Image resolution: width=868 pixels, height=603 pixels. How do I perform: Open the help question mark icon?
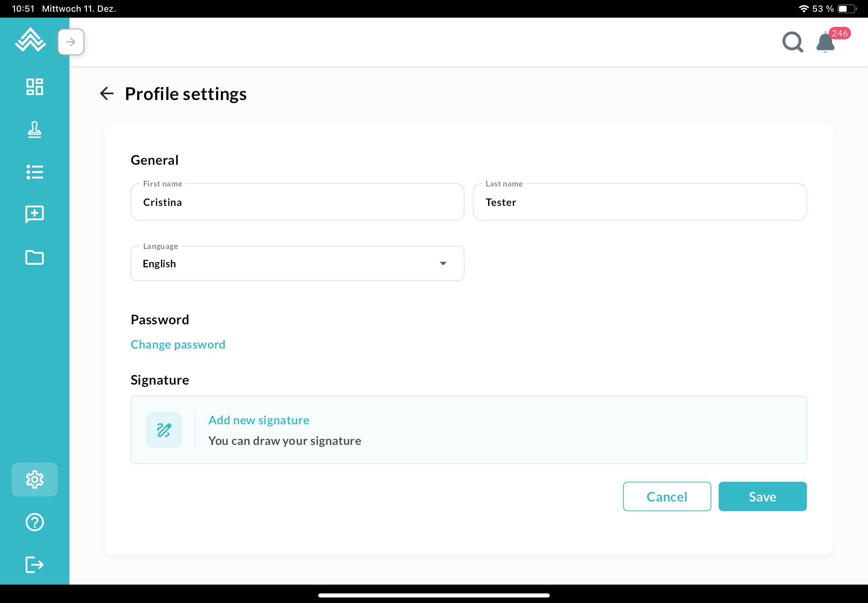click(x=34, y=522)
